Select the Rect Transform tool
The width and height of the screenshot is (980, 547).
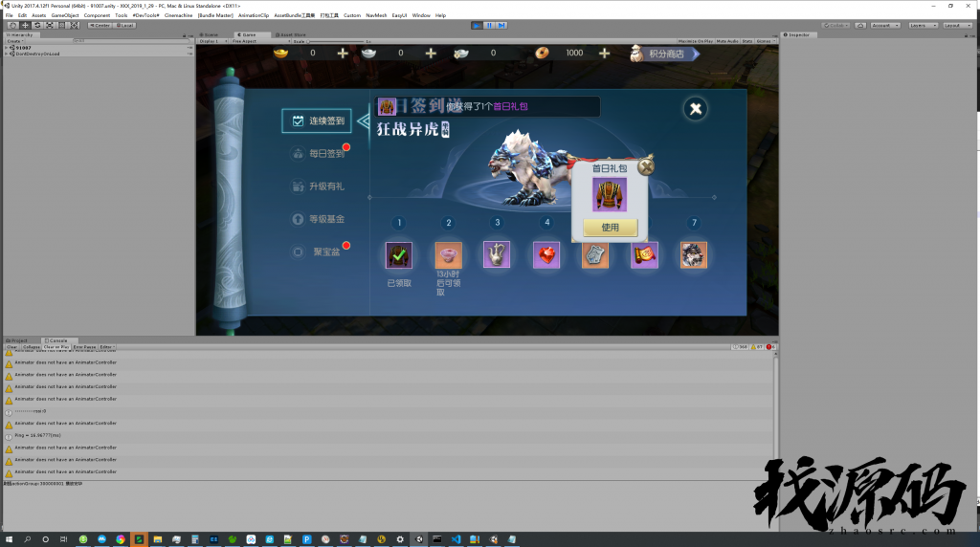point(62,25)
